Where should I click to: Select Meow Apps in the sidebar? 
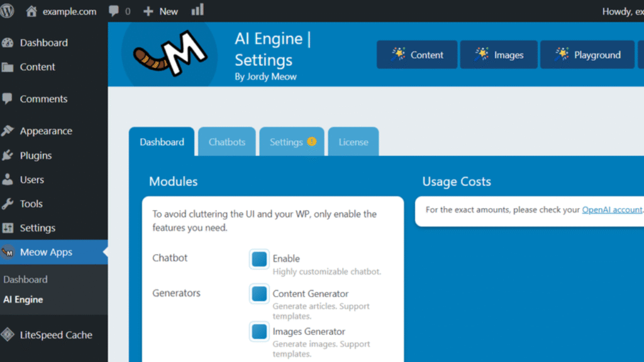[54, 252]
